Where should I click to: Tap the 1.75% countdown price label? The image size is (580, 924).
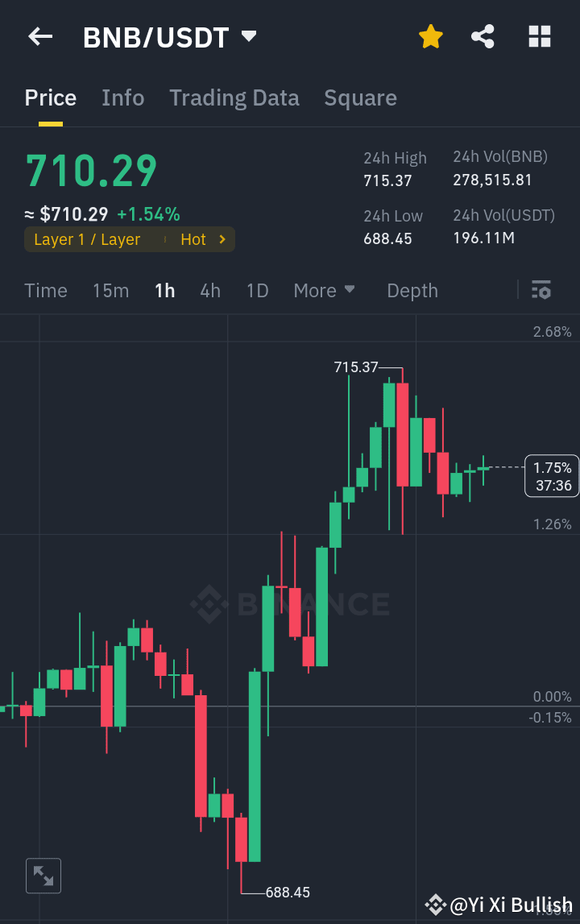point(553,475)
